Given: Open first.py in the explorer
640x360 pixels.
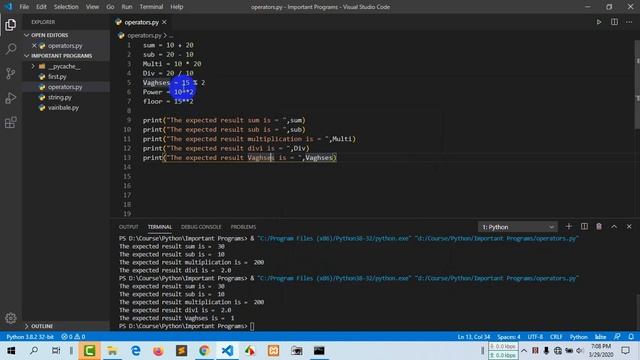Looking at the screenshot, I should point(57,77).
